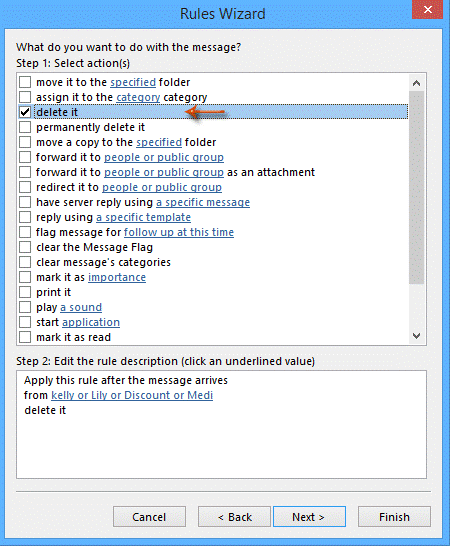Open the 'importance' link
This screenshot has width=450, height=546.
[x=117, y=277]
